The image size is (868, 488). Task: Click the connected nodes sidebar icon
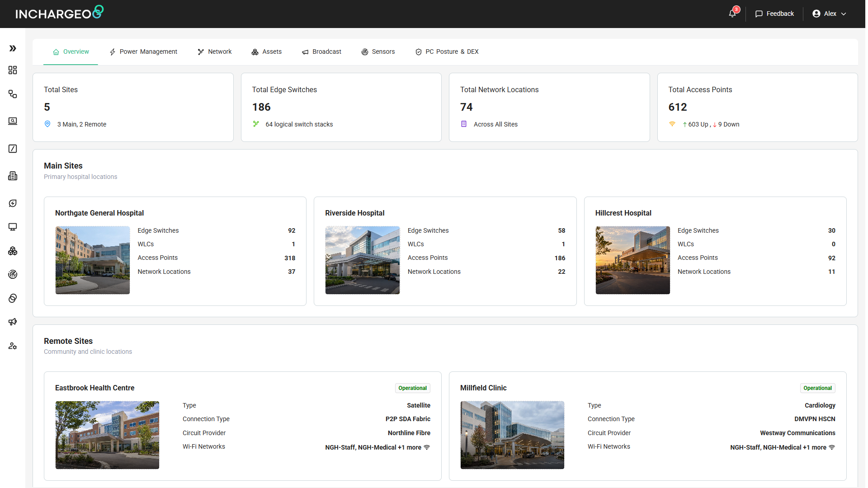coord(13,94)
